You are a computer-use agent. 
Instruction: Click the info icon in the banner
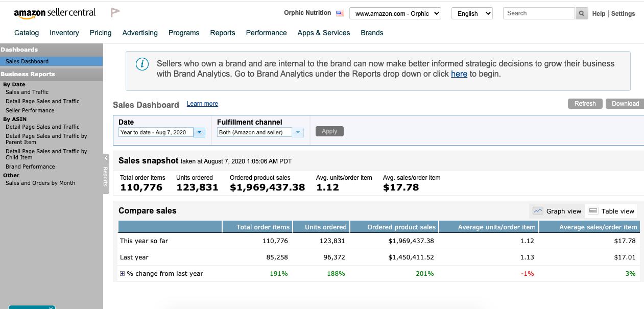(142, 64)
